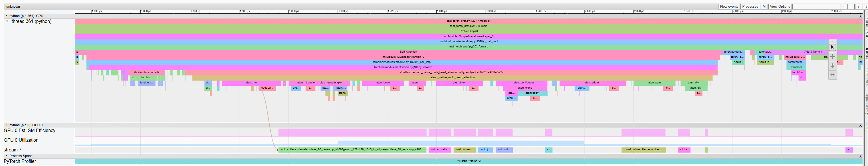Click the M metadata button
The width and height of the screenshot is (868, 166).
(x=764, y=6)
